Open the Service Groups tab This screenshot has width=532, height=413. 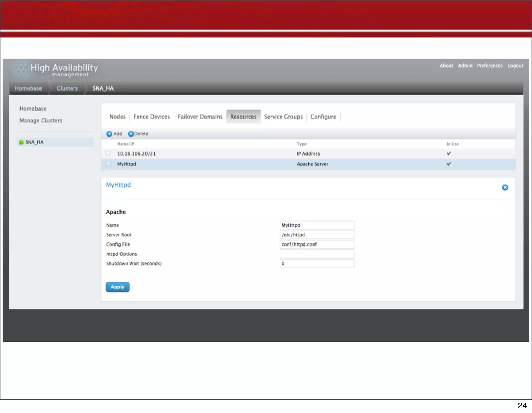pyautogui.click(x=283, y=117)
